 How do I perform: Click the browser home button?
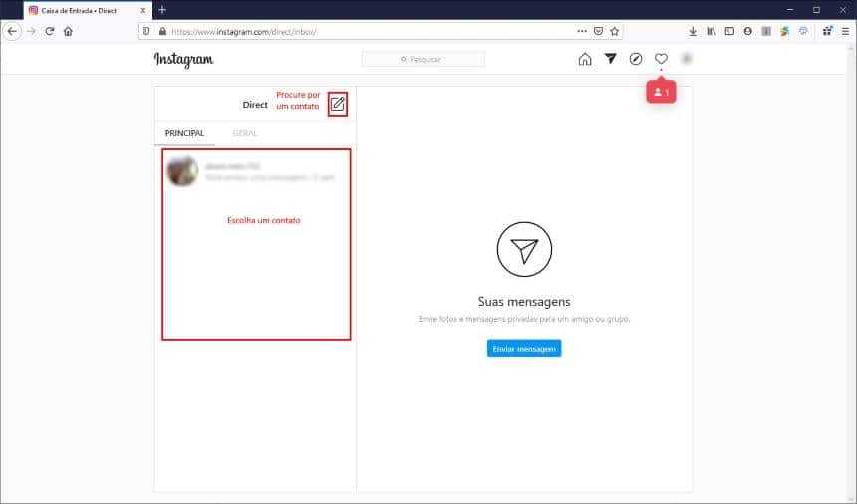coord(68,31)
